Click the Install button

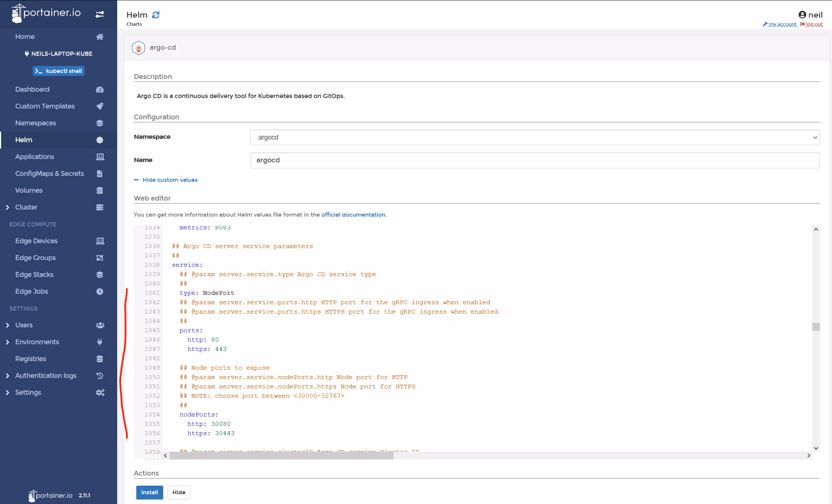[149, 492]
